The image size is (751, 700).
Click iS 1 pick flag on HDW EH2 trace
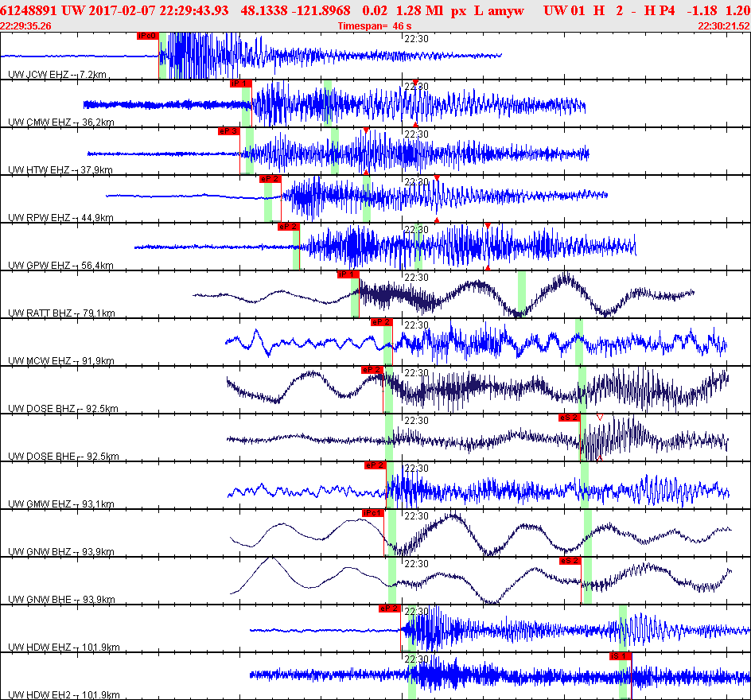pos(621,656)
